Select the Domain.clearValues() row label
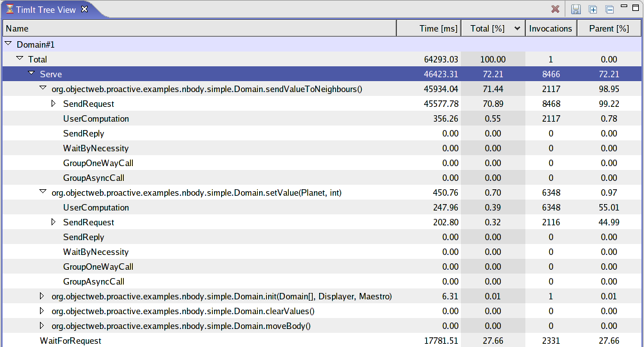Image resolution: width=644 pixels, height=347 pixels. tap(183, 311)
